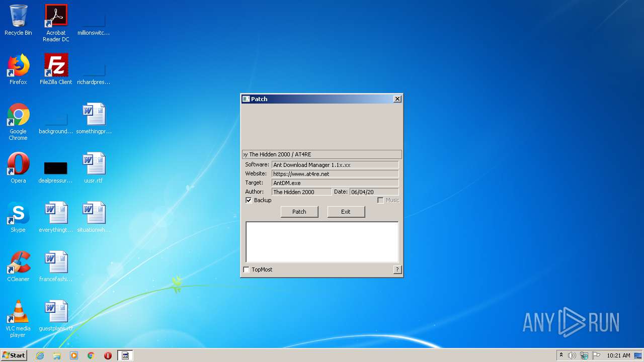The height and width of the screenshot is (362, 644).
Task: Show hidden tray icons arrow
Action: tap(561, 355)
